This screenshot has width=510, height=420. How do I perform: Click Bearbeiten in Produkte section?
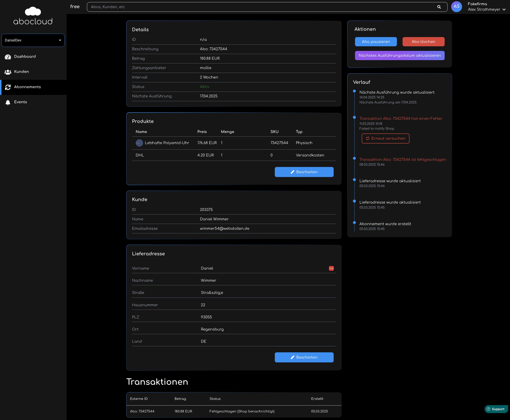(304, 172)
